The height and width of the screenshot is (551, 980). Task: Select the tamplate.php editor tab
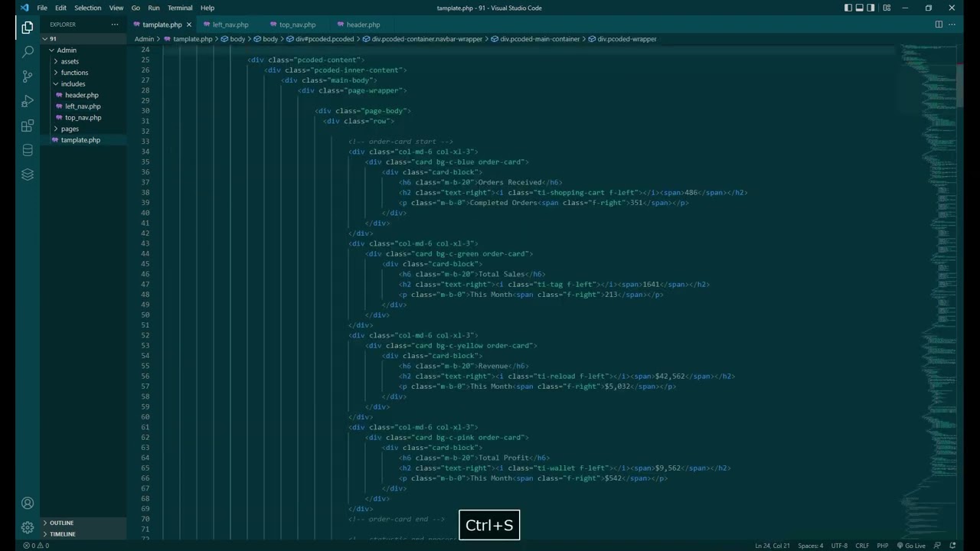(x=162, y=24)
